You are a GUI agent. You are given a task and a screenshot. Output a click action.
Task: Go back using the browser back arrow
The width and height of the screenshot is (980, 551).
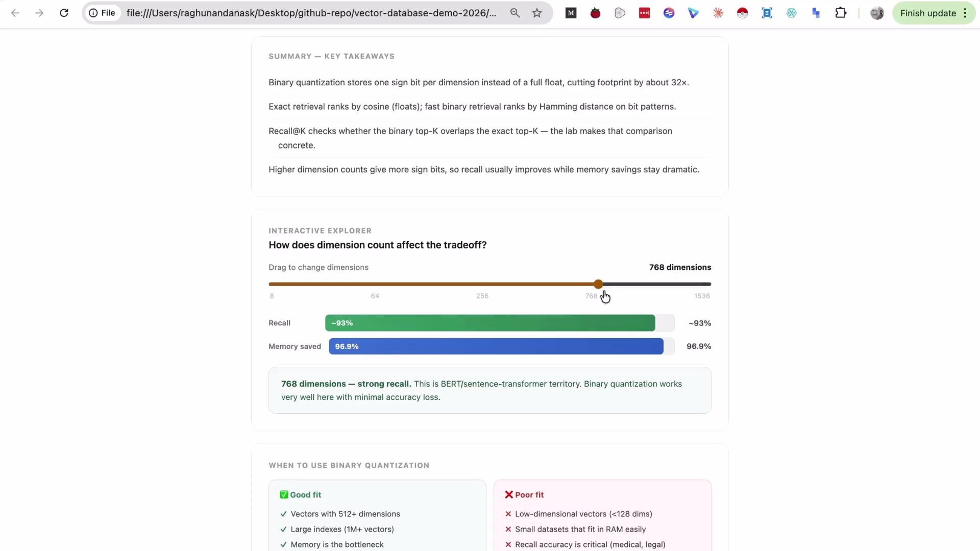15,13
